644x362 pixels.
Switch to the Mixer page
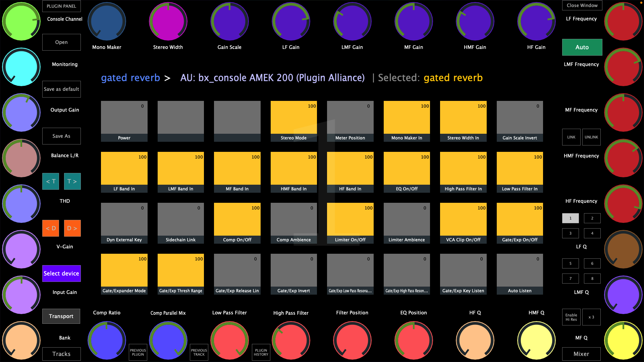(581, 354)
